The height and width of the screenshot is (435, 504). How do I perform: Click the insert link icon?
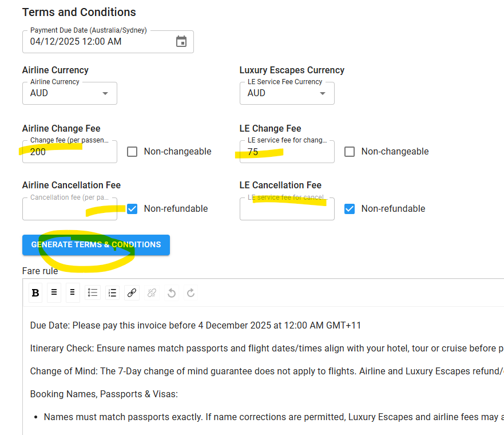tap(132, 293)
